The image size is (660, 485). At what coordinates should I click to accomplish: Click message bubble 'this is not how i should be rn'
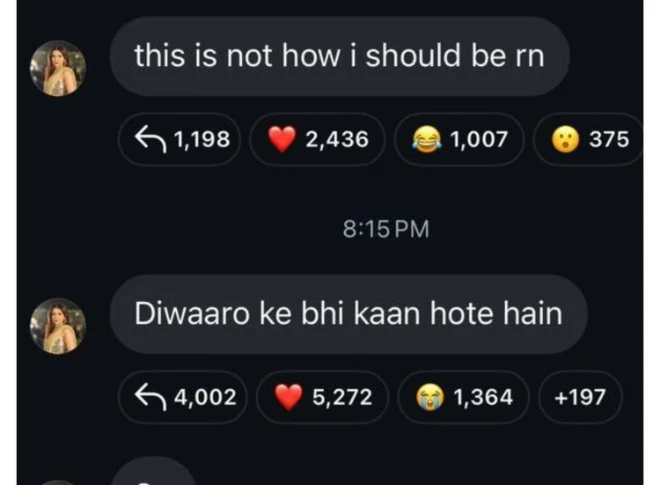(x=340, y=56)
